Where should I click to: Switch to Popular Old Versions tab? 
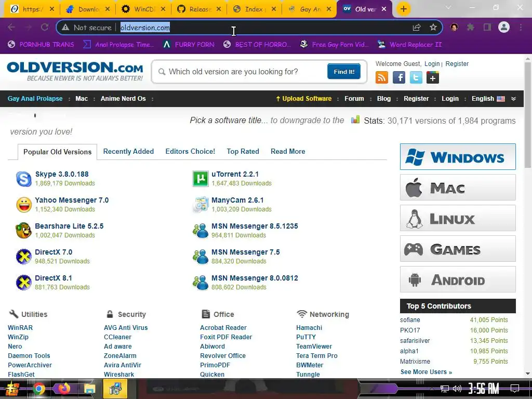pos(57,152)
